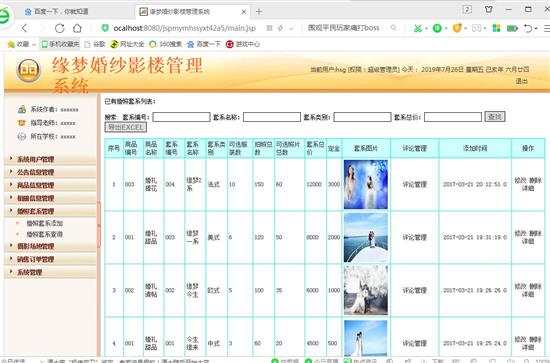Click 评论管理 link in first row
The image size is (550, 363).
414,184
